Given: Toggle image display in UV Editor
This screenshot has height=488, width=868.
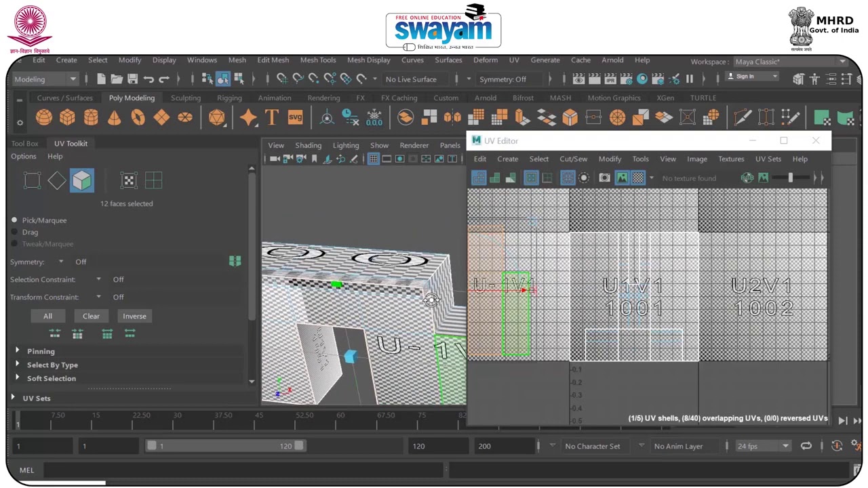Looking at the screenshot, I should coord(622,178).
